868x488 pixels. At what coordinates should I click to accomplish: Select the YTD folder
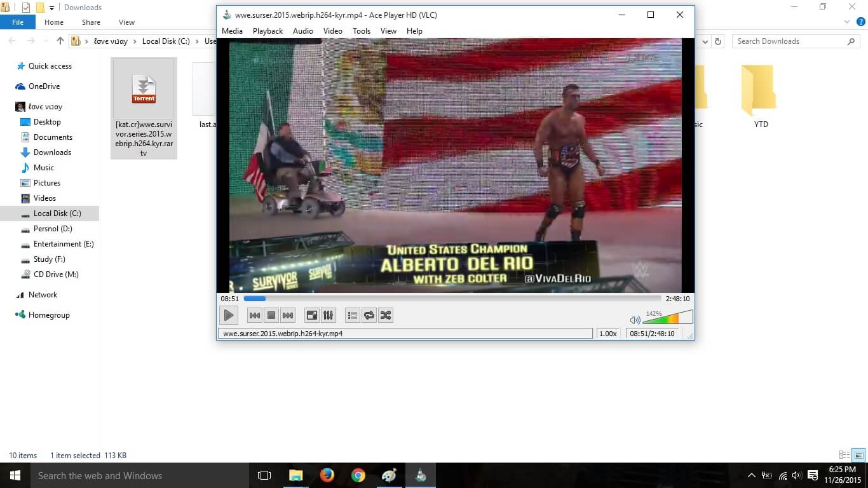[x=761, y=97]
